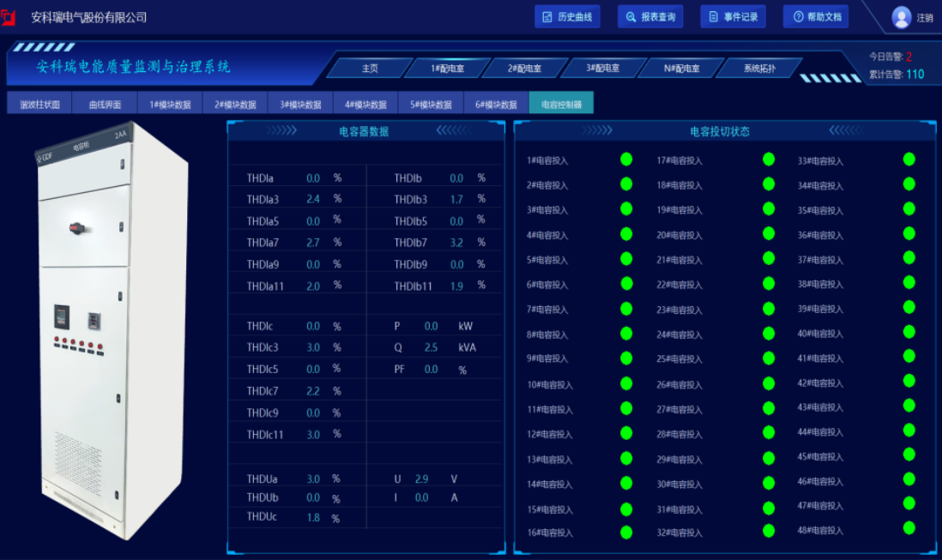Click the THDIa11 value 2.0
This screenshot has width=942, height=560.
(313, 286)
